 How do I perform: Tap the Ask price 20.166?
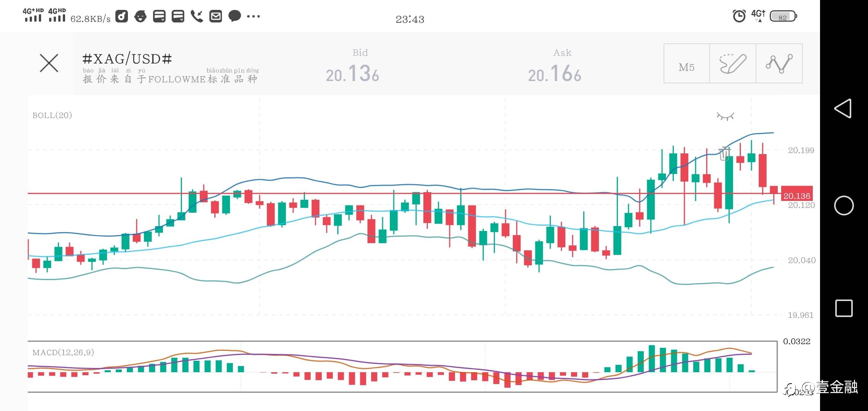tap(555, 73)
